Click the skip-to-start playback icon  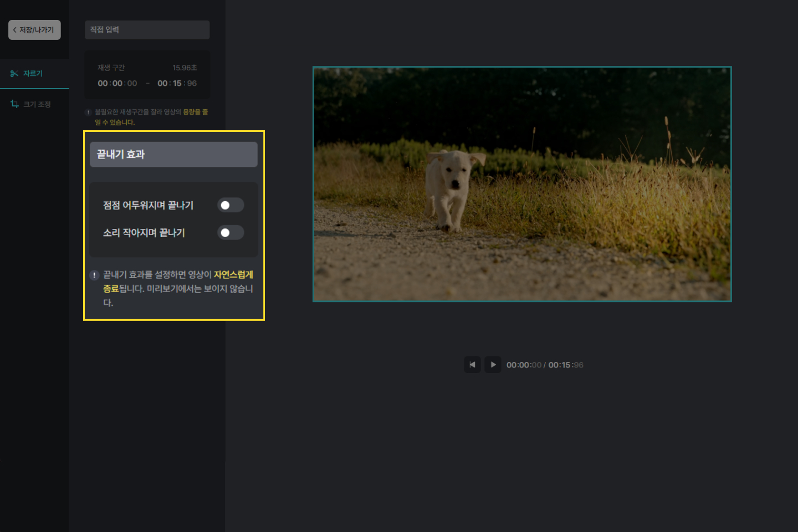[472, 365]
